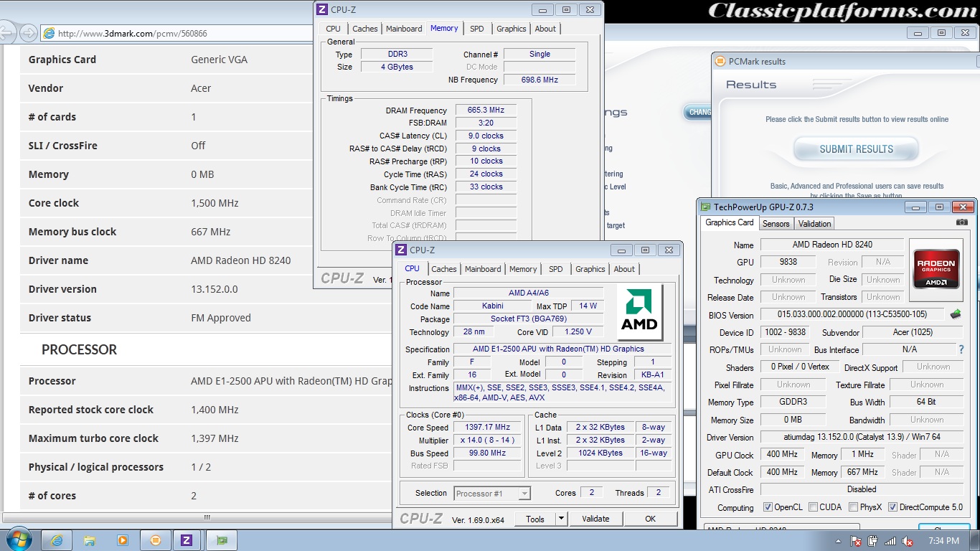The height and width of the screenshot is (551, 980).
Task: Toggle the DirectCompute 5.0 checkbox
Action: tap(892, 507)
